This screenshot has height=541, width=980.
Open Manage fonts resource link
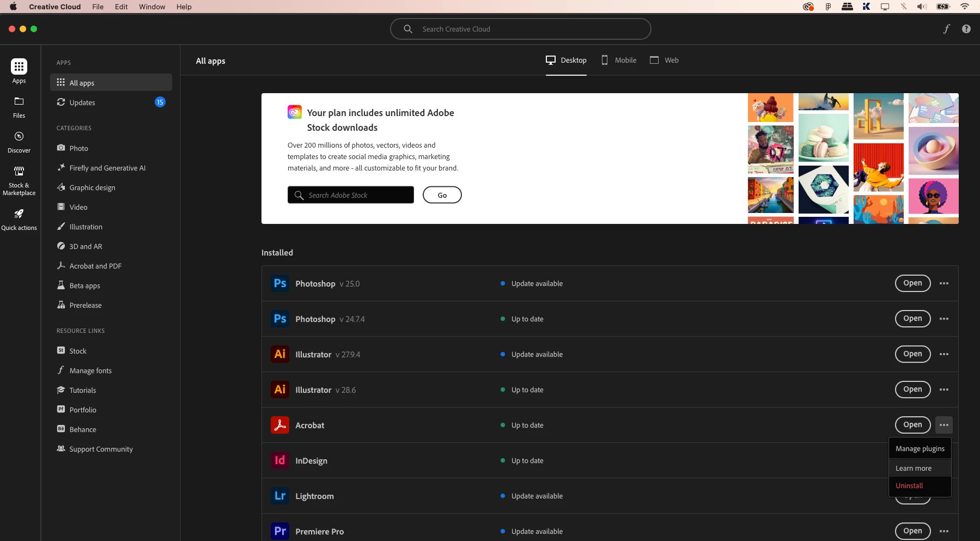click(111, 370)
